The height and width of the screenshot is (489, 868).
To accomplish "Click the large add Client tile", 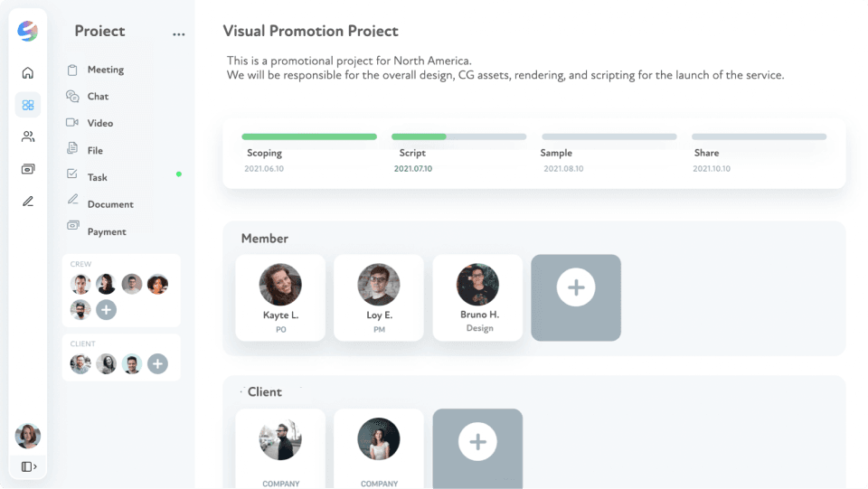I will [477, 443].
